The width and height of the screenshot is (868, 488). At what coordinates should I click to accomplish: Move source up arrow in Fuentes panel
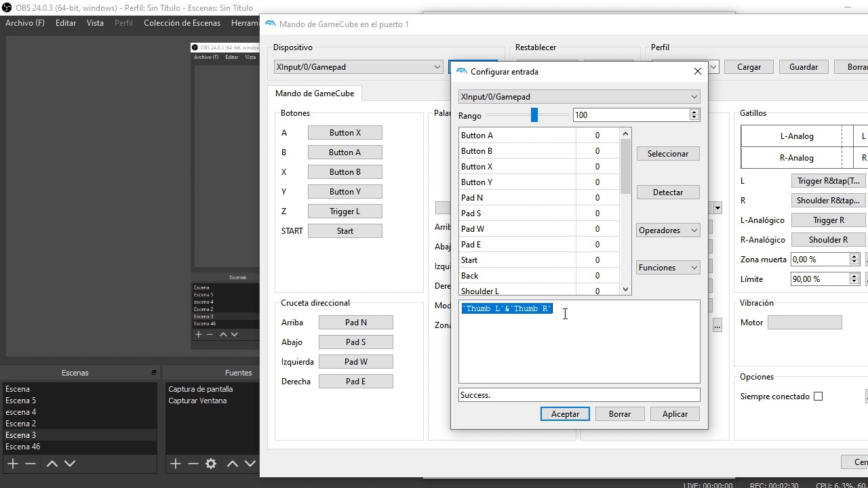tap(232, 464)
